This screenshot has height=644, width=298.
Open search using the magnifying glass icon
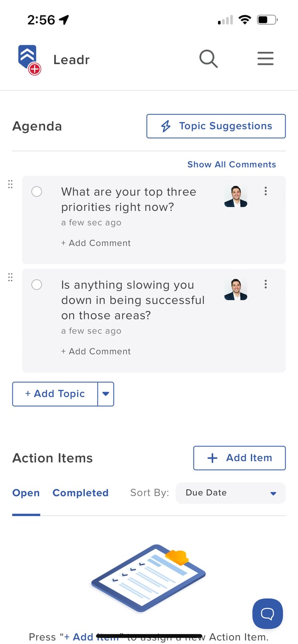(x=208, y=59)
